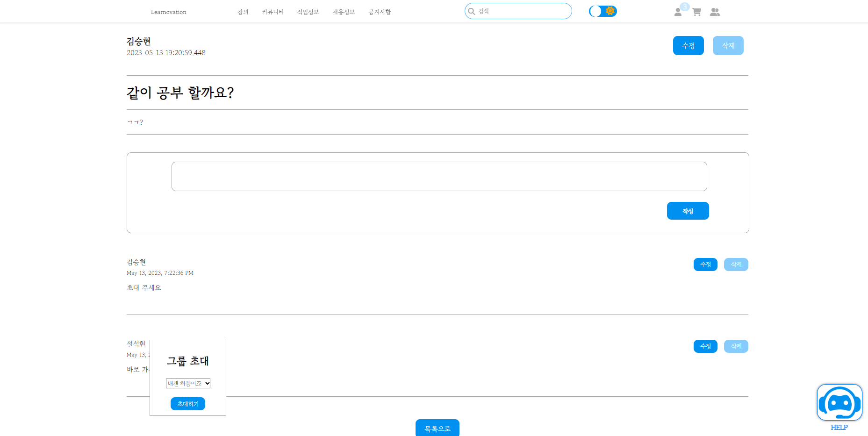
Task: Click the comment text input field
Action: click(x=439, y=176)
